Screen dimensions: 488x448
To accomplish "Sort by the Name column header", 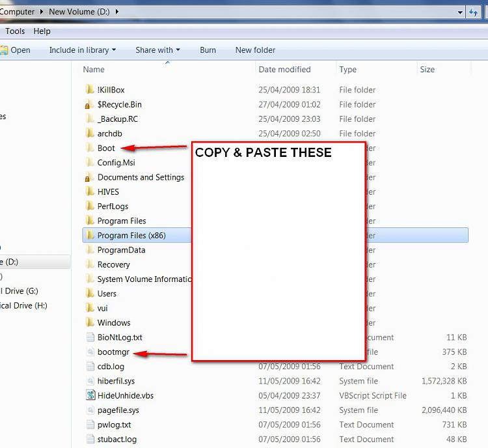I will pyautogui.click(x=93, y=70).
